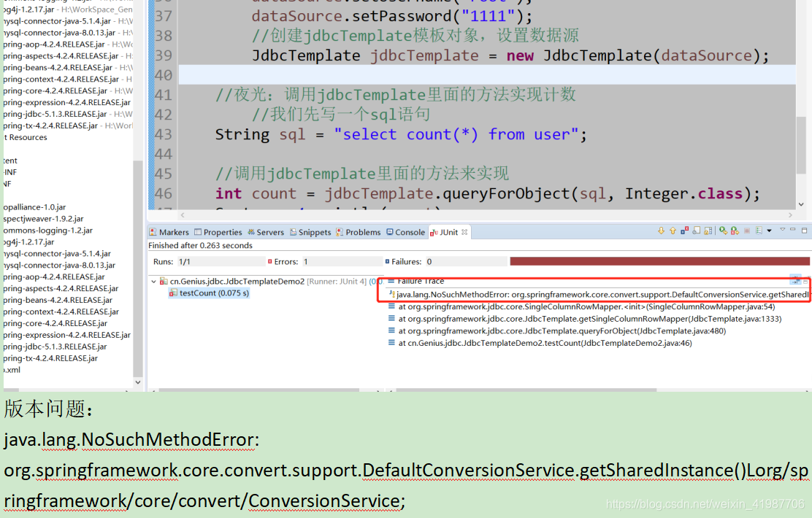This screenshot has width=812, height=518.
Task: Jump to previous failed test
Action: [673, 231]
